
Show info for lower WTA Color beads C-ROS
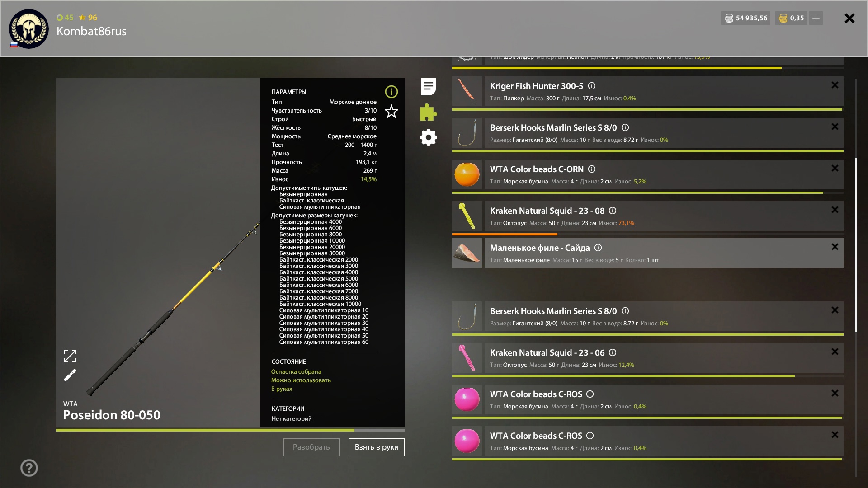coord(590,436)
